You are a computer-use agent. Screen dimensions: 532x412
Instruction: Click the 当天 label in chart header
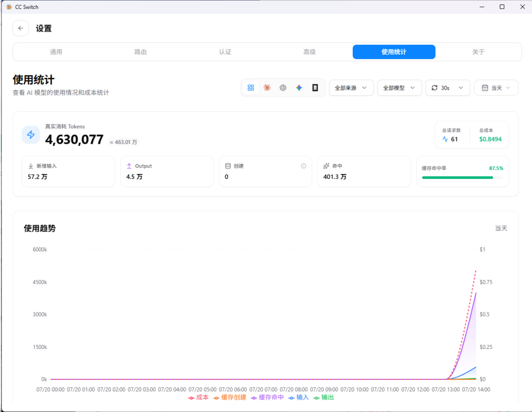[501, 228]
